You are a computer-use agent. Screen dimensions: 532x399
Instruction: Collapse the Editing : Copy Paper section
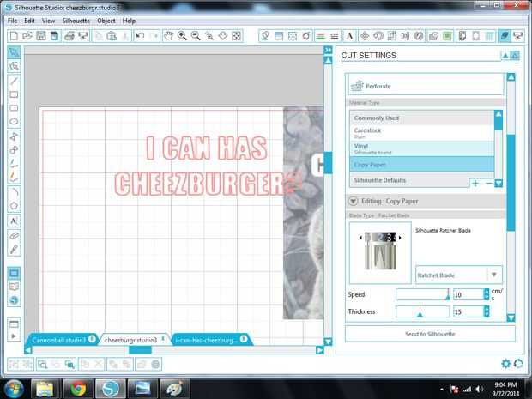[x=353, y=201]
